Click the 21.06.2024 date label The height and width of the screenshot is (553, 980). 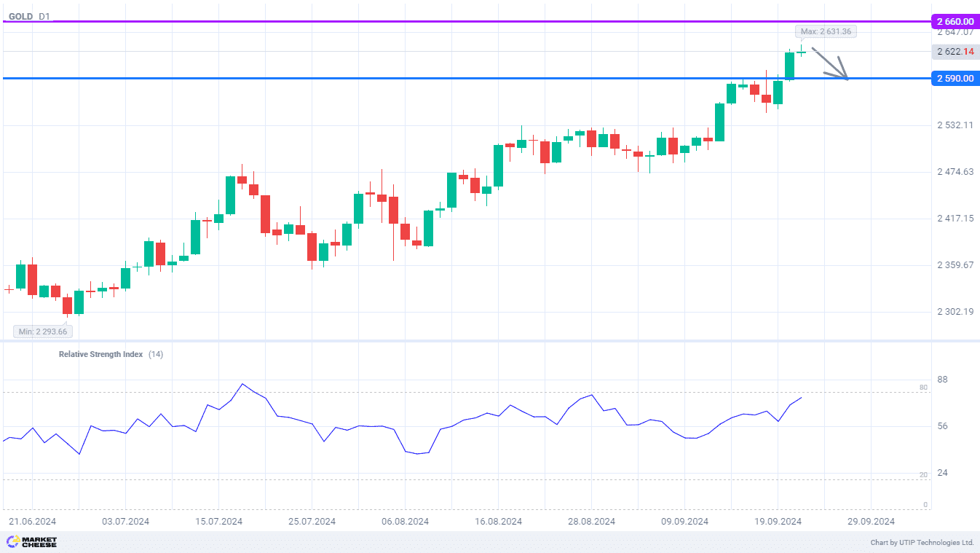coord(32,522)
